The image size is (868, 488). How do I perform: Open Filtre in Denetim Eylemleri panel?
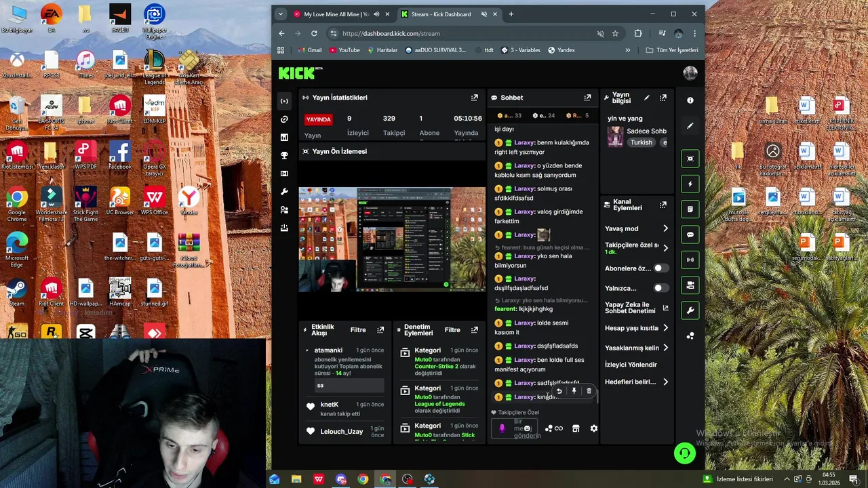click(x=452, y=330)
